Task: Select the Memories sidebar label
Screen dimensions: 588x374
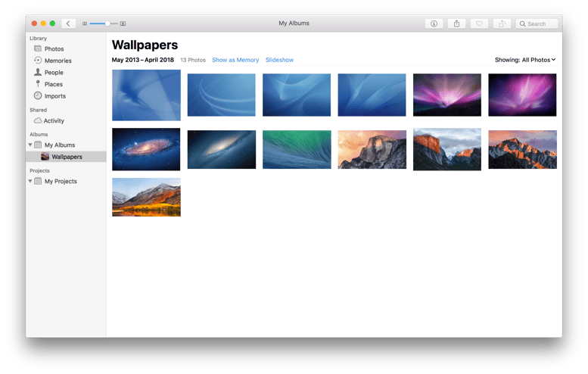Action: point(58,61)
